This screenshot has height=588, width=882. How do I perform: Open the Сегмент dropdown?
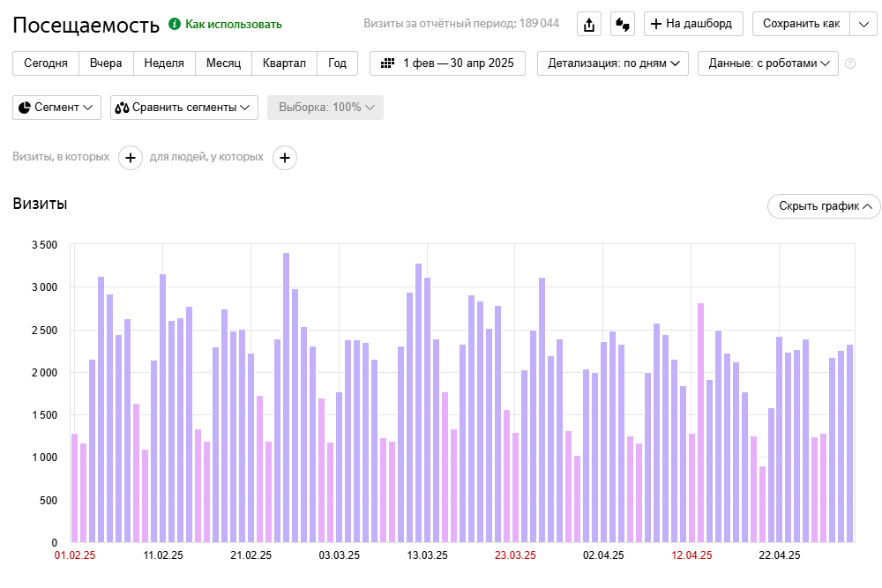click(56, 108)
